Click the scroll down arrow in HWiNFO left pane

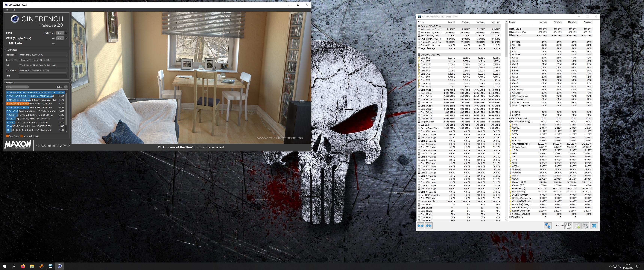coord(506,219)
